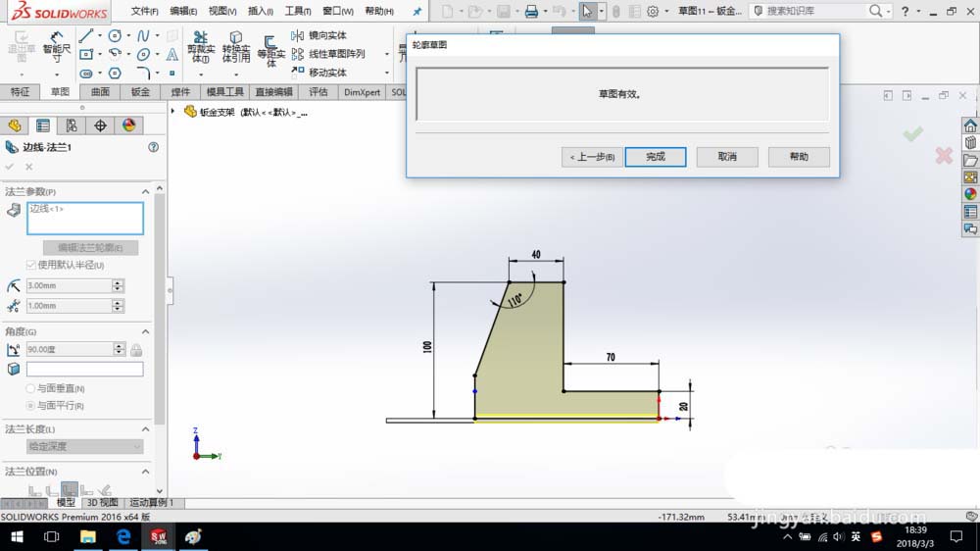Open Microsoft Edge from taskbar

click(123, 536)
